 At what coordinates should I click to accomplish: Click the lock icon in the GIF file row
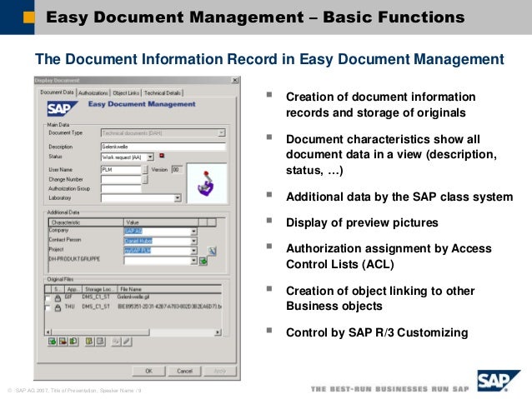click(x=58, y=298)
